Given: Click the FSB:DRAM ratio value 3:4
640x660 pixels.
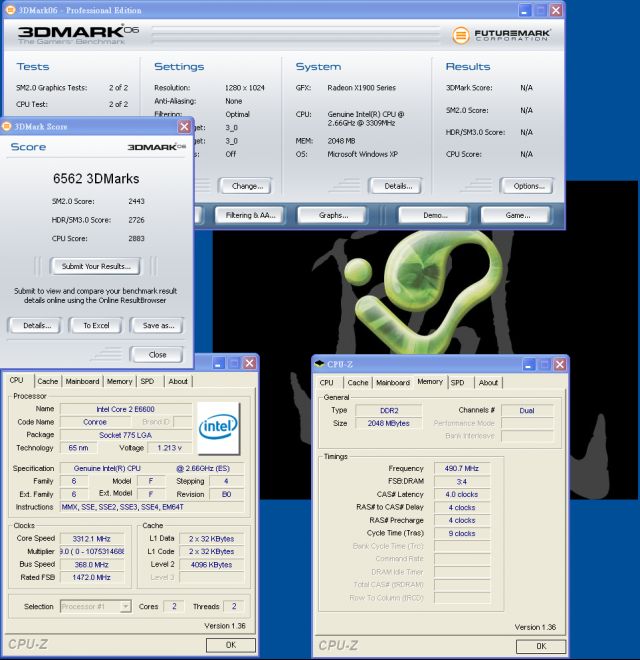Looking at the screenshot, I should [x=462, y=482].
